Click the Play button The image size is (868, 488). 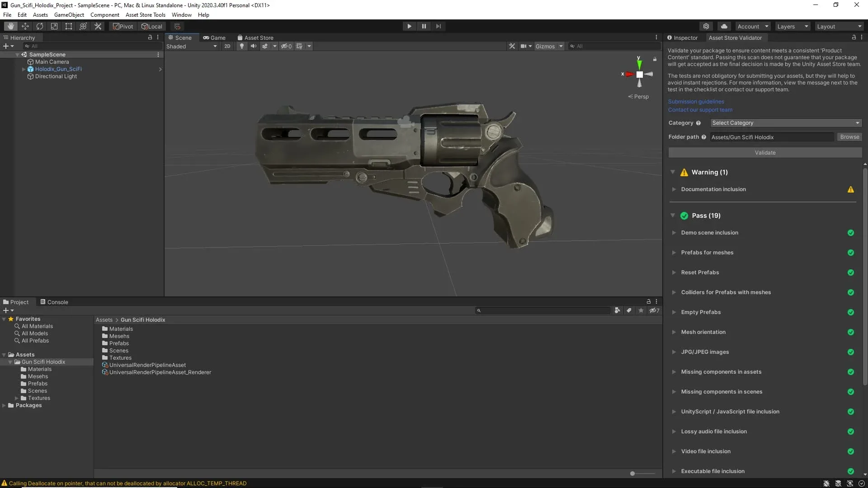(409, 26)
